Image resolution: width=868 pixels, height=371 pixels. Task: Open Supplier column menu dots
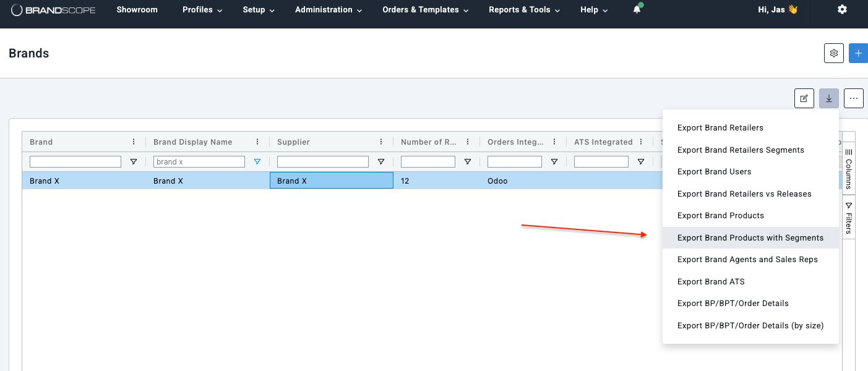(381, 142)
